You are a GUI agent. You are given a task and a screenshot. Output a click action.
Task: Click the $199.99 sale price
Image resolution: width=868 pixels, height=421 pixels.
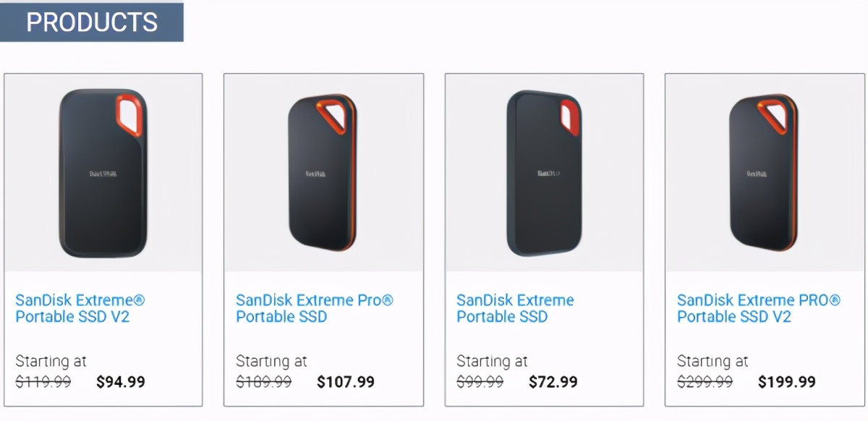pyautogui.click(x=787, y=382)
